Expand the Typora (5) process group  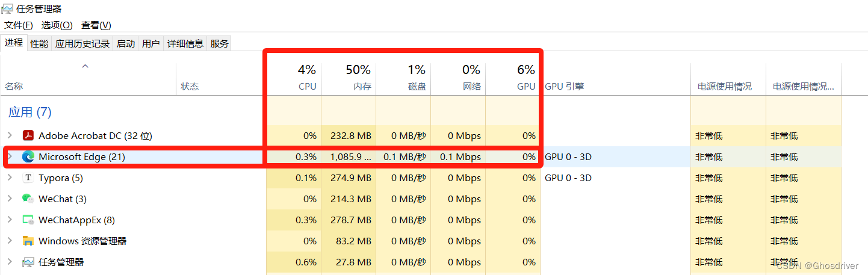pos(9,178)
